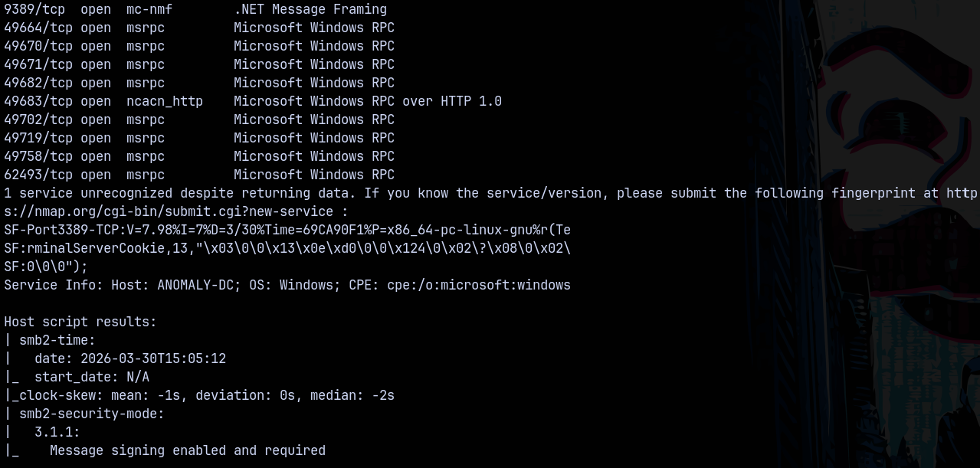Click the "Host script results:" heading
This screenshot has height=468, width=980.
click(x=80, y=322)
